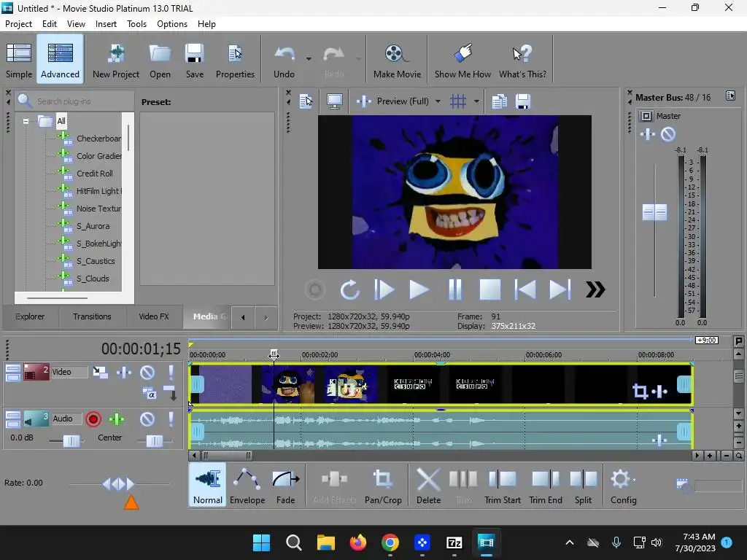The height and width of the screenshot is (560, 747).
Task: Open the Project menu
Action: coord(18,24)
